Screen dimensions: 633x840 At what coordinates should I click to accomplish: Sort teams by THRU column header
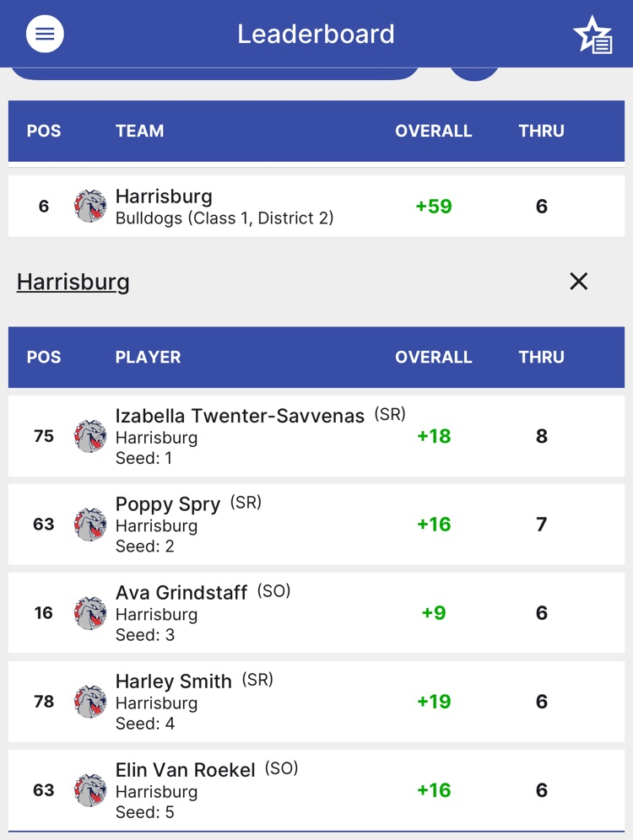click(x=541, y=131)
